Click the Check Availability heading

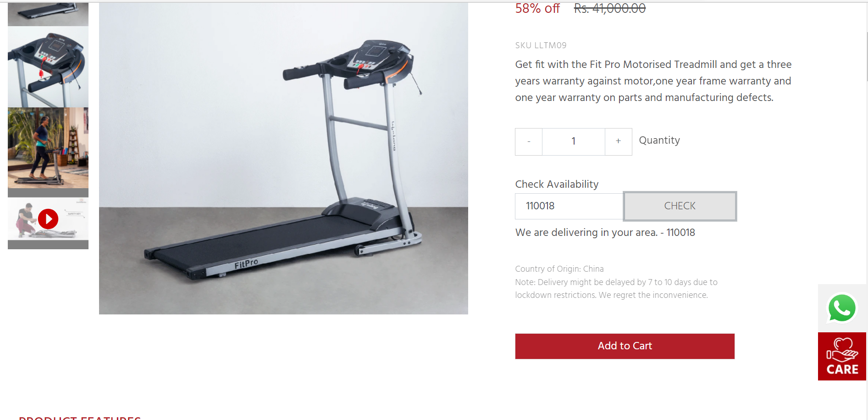click(557, 184)
